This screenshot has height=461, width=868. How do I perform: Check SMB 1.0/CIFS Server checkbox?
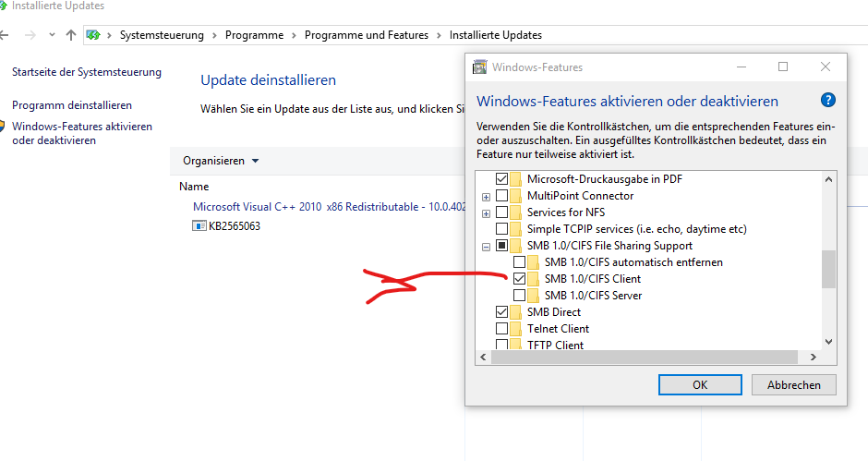tap(519, 296)
